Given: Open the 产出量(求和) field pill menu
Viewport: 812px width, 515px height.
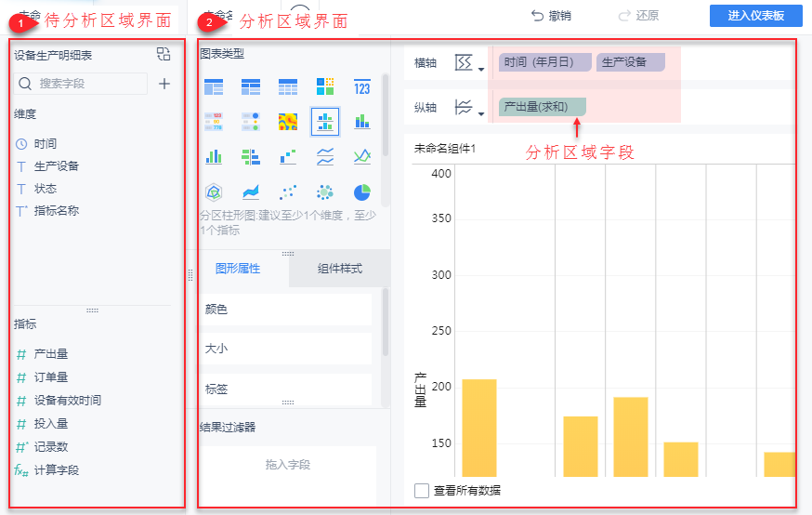Looking at the screenshot, I should 543,107.
